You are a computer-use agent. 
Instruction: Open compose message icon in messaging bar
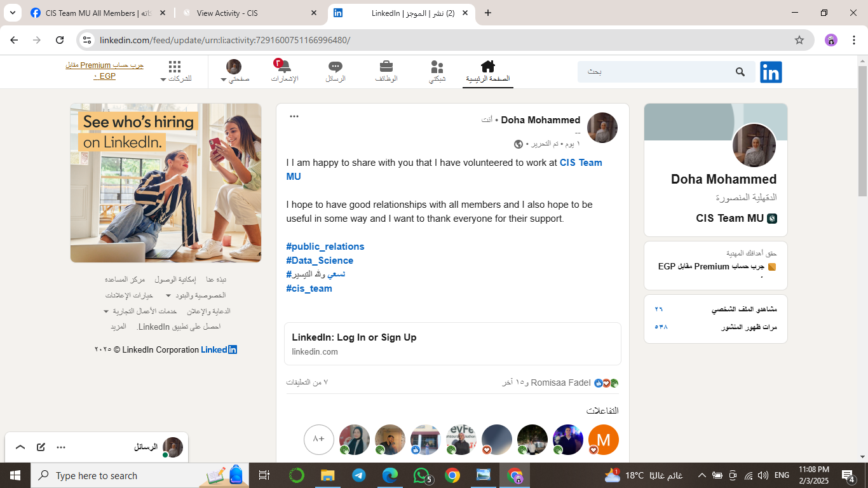(41, 447)
